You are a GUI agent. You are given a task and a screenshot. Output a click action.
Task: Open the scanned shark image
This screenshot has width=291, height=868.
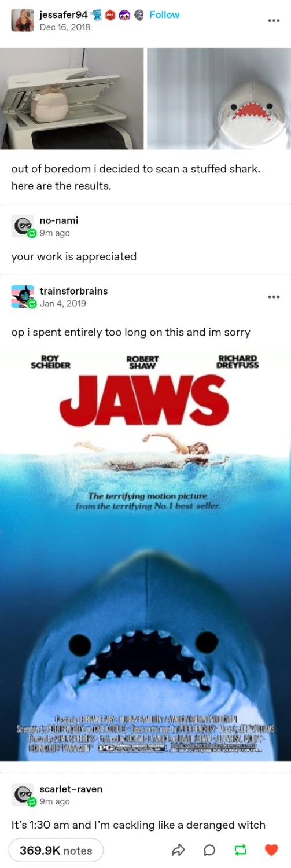[x=219, y=98]
